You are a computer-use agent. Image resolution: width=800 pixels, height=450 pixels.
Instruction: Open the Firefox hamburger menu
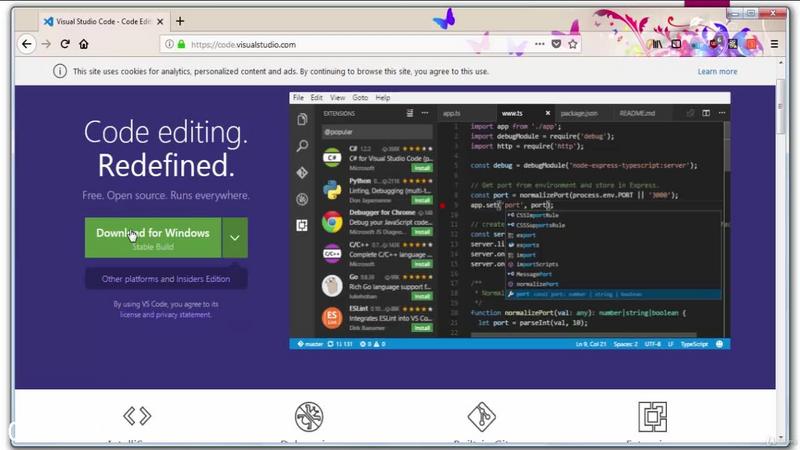pyautogui.click(x=774, y=44)
